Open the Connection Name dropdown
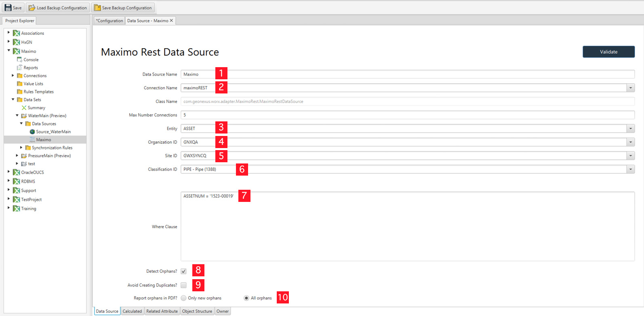644x316 pixels. click(x=630, y=88)
